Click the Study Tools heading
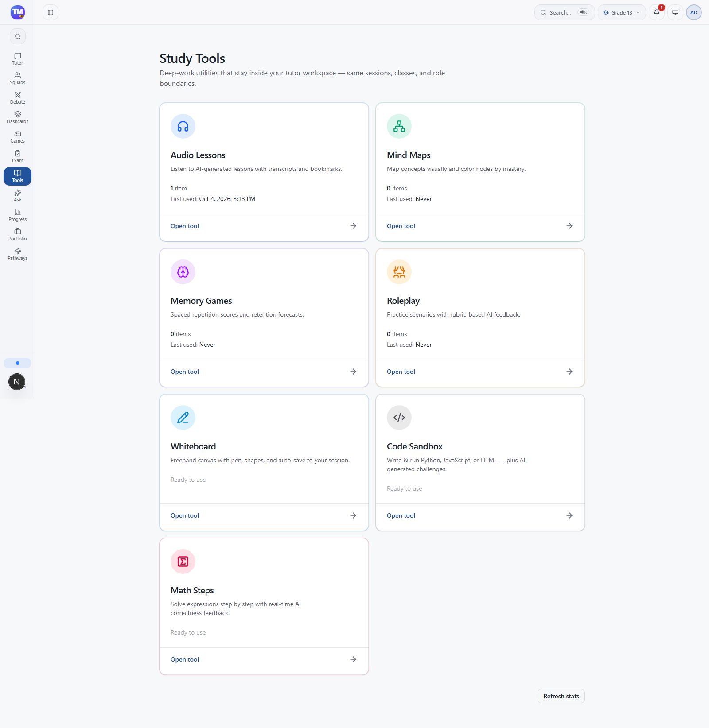The width and height of the screenshot is (709, 728). (x=192, y=58)
